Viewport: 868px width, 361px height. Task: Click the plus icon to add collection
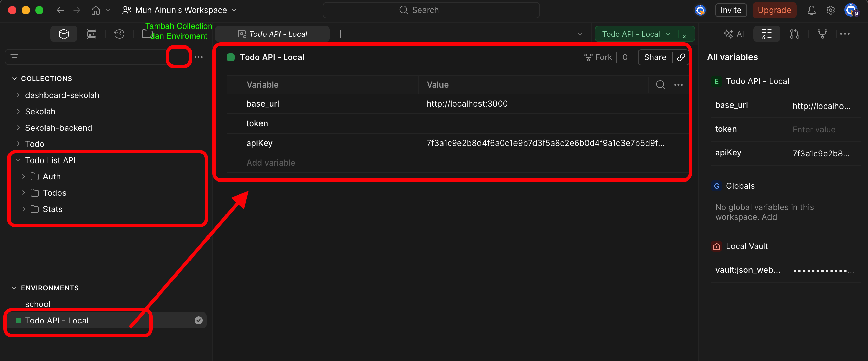181,57
